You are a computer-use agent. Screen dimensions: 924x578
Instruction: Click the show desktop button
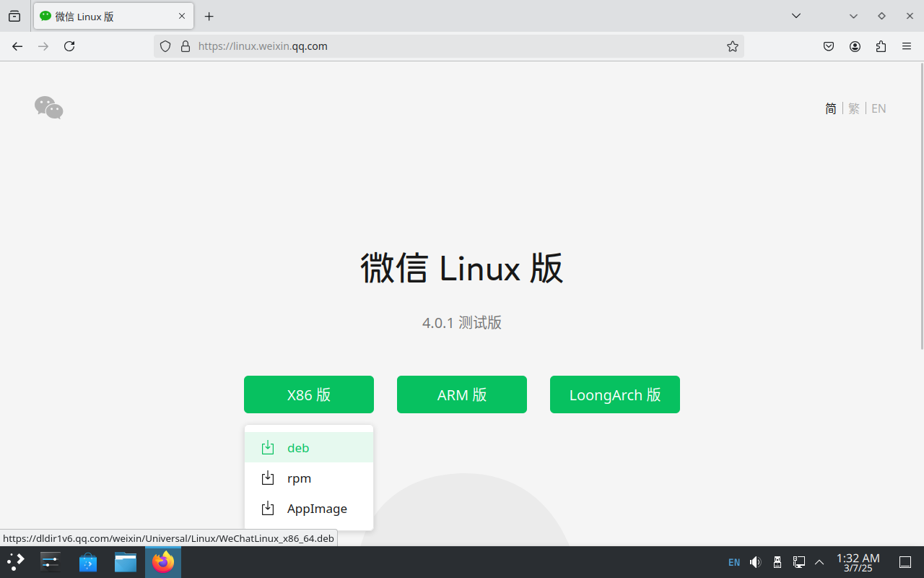905,562
